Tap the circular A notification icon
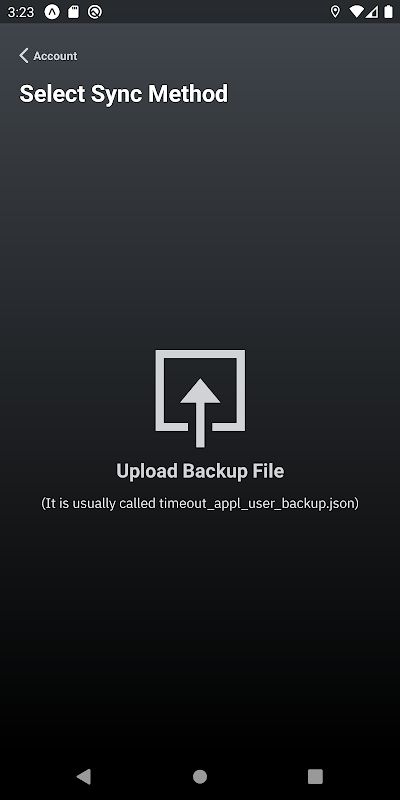Image resolution: width=400 pixels, height=800 pixels. point(52,12)
